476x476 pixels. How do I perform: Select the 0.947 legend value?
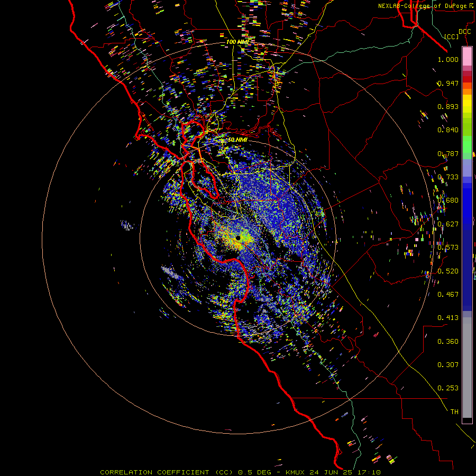[x=448, y=83]
